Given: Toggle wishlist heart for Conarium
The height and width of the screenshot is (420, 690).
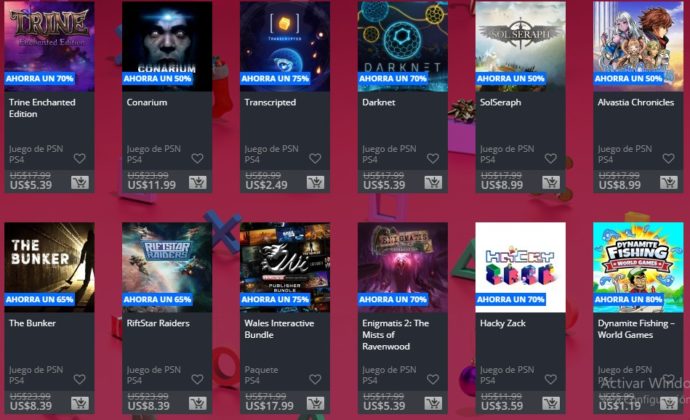Looking at the screenshot, I should click(197, 158).
